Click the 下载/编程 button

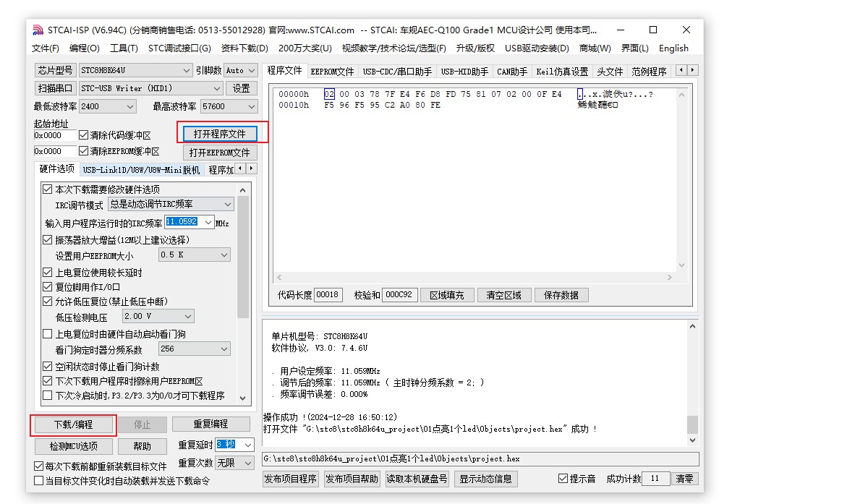73,424
